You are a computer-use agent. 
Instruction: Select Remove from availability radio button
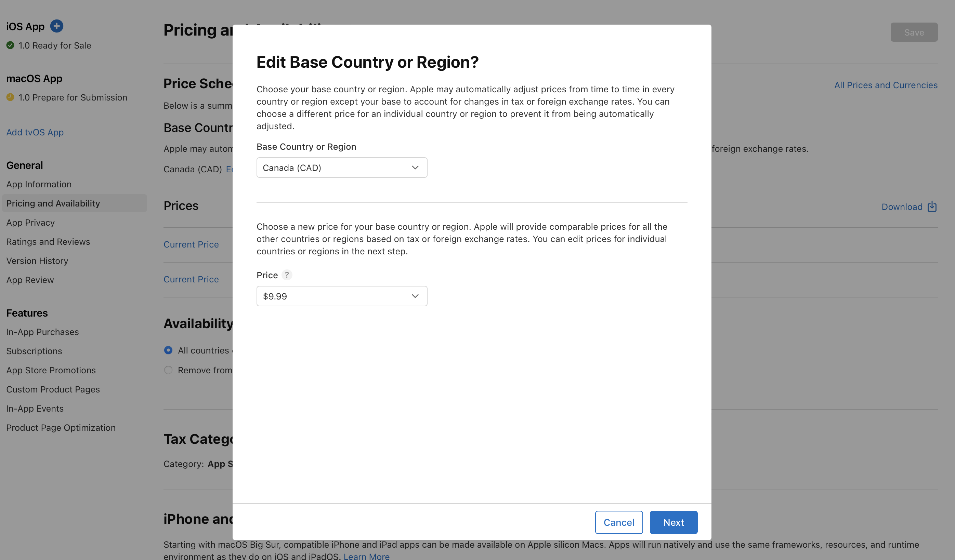click(168, 370)
